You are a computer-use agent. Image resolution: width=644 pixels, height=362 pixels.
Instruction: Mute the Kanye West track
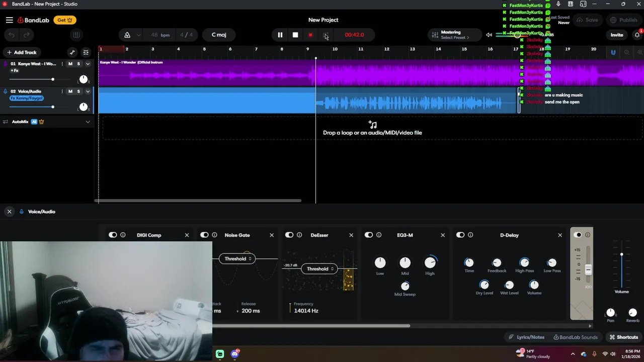click(70, 64)
